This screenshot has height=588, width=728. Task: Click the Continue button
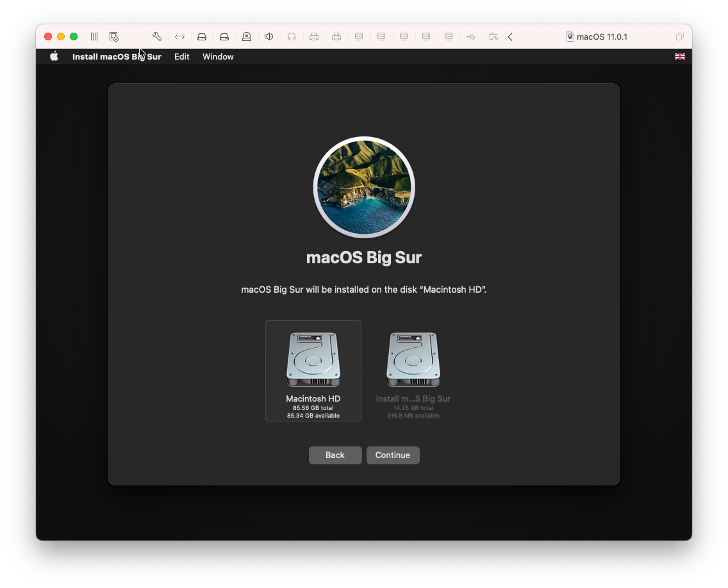click(393, 455)
